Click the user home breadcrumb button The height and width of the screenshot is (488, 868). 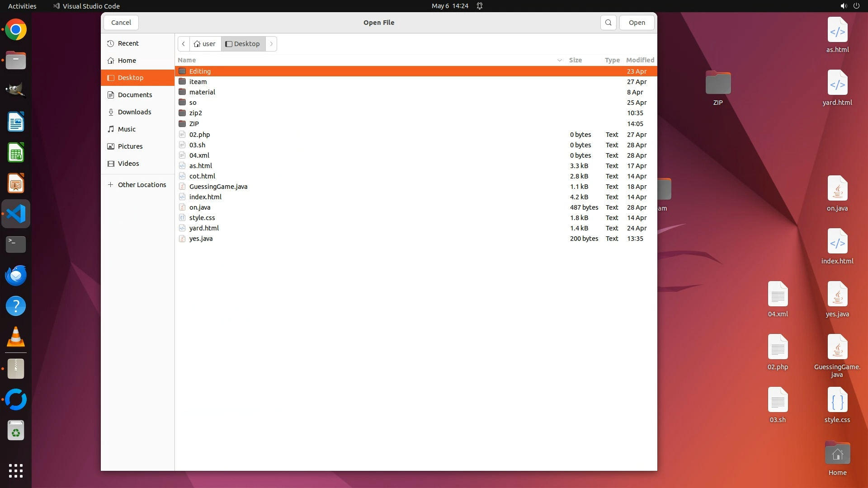[205, 44]
